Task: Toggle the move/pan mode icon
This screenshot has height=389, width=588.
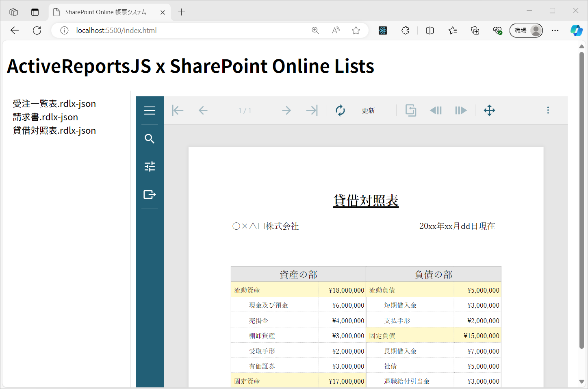Action: click(x=489, y=110)
